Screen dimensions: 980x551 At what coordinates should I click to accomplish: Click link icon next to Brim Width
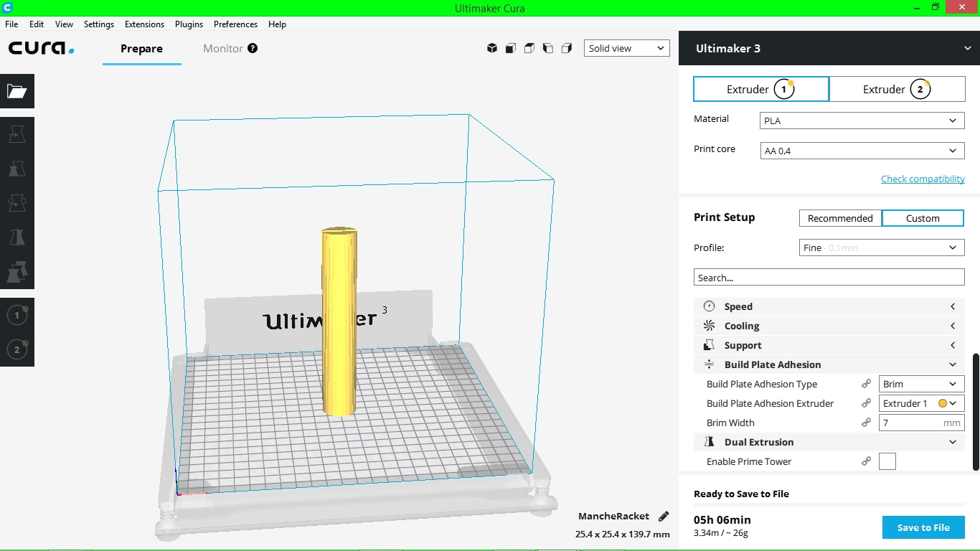point(866,423)
